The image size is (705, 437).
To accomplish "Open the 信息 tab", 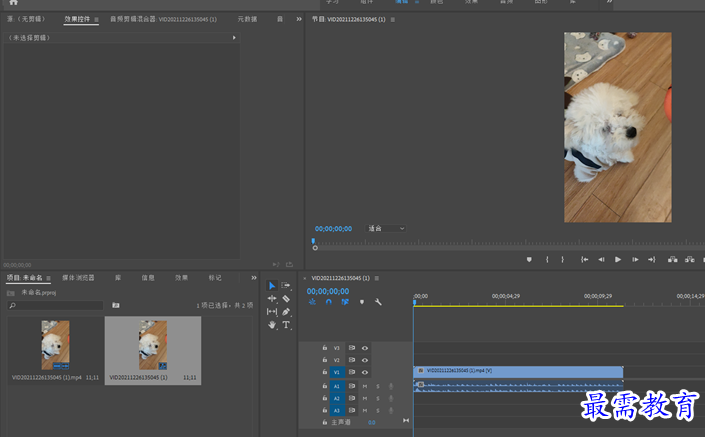I will point(148,278).
